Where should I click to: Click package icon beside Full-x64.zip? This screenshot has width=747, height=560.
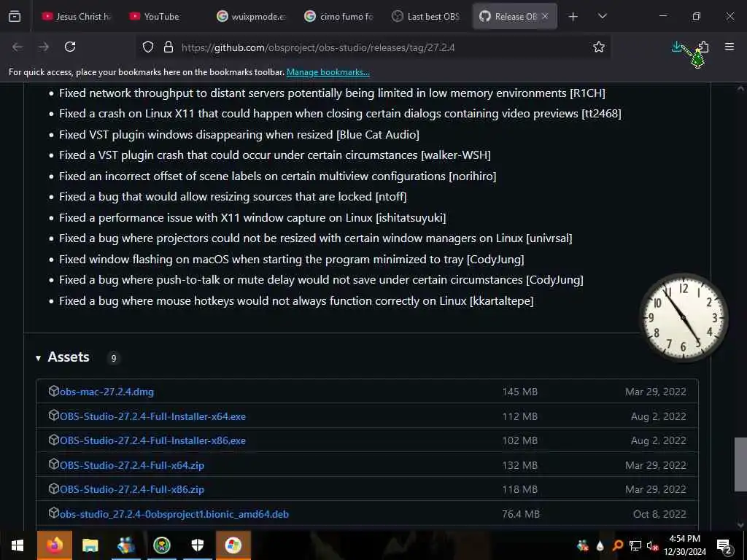coord(54,464)
